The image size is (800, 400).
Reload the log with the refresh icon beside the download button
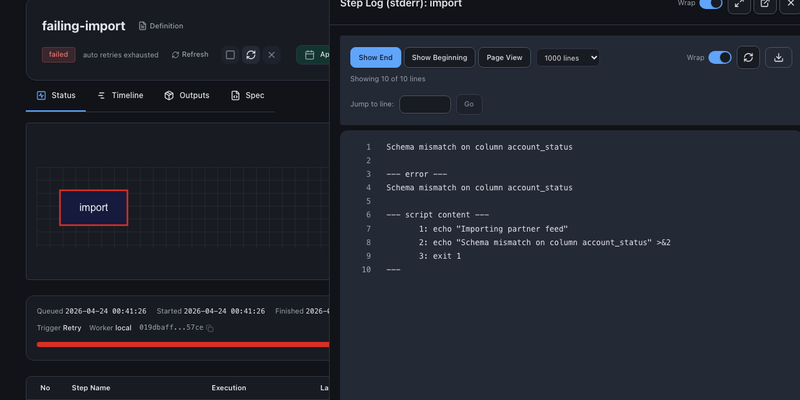point(748,58)
